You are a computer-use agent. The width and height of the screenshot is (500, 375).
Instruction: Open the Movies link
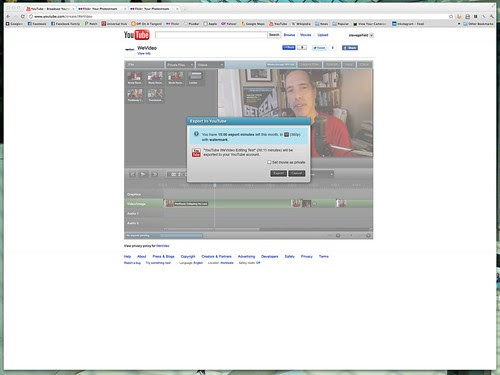[305, 35]
